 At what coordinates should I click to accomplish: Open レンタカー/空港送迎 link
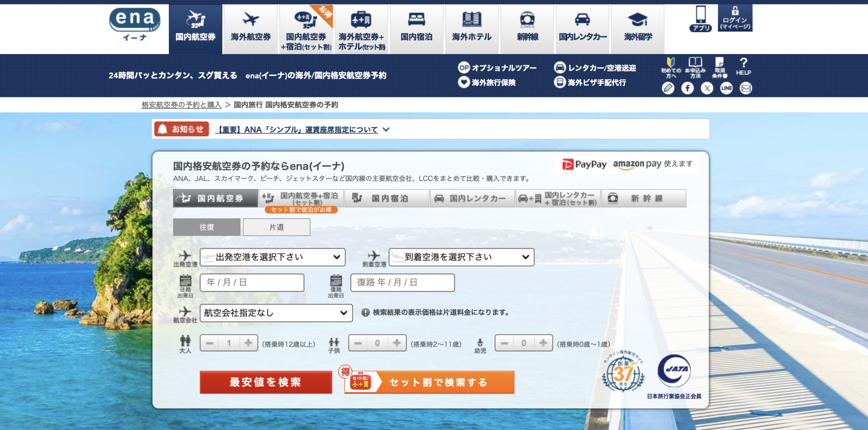coord(595,68)
